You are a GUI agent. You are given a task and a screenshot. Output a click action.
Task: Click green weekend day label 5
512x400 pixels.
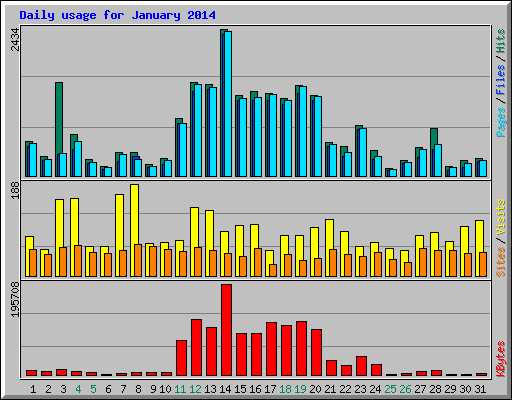[93, 389]
